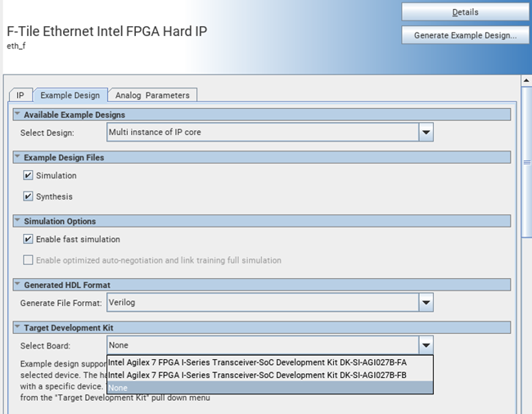
Task: Disable the Enable fast simulation checkbox
Action: 29,240
